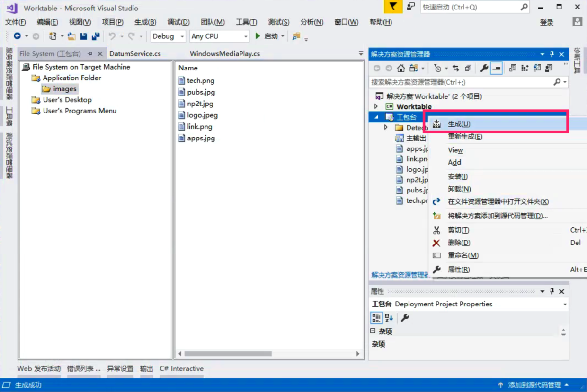Click the feedback icon beside quick launch
Image resolution: width=587 pixels, height=392 pixels.
tap(411, 7)
